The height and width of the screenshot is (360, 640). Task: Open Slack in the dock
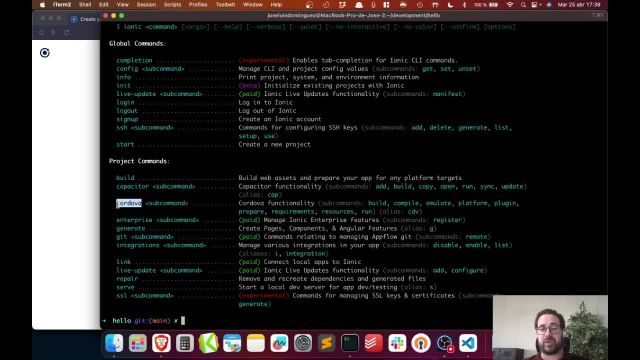tap(397, 343)
